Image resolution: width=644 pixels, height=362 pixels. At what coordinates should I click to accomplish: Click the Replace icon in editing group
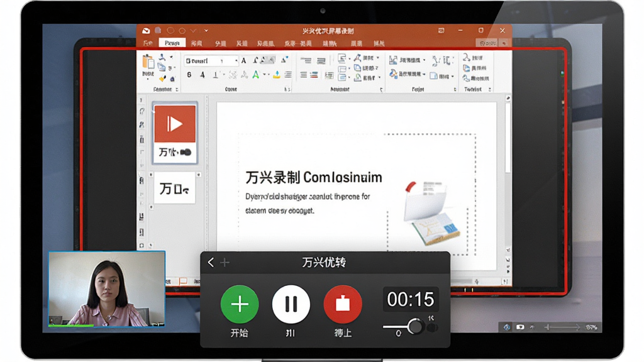pyautogui.click(x=467, y=68)
